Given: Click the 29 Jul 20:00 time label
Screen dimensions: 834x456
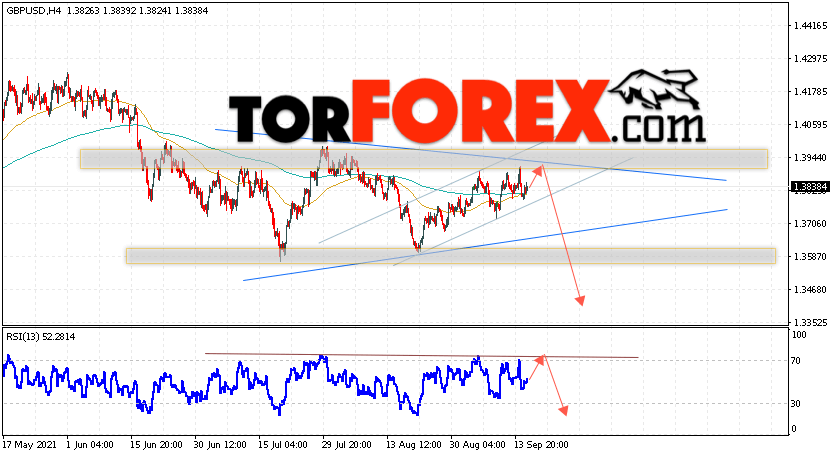Looking at the screenshot, I should (x=347, y=444).
